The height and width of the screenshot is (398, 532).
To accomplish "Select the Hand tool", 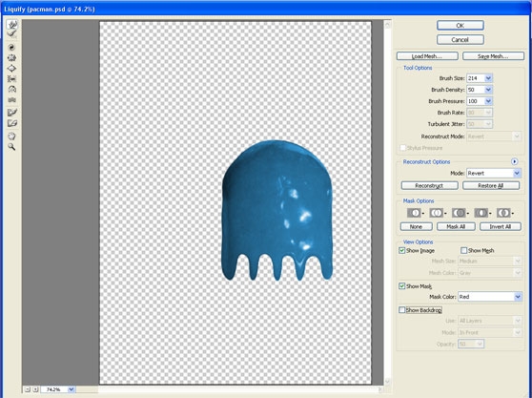I will point(11,136).
